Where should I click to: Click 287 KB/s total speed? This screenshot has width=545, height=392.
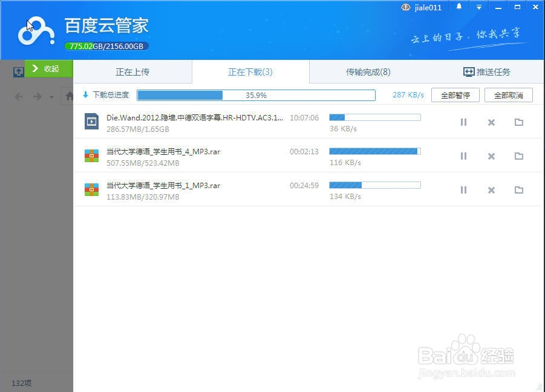click(408, 94)
